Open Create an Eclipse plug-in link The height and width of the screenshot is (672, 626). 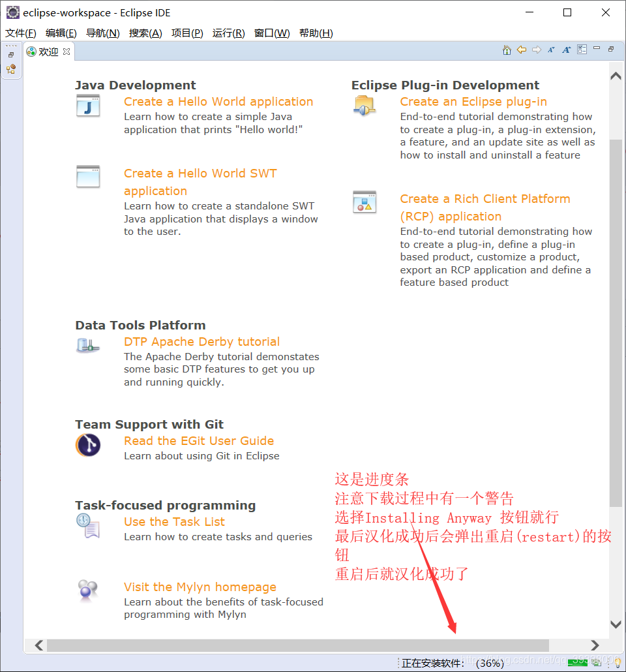coord(473,102)
